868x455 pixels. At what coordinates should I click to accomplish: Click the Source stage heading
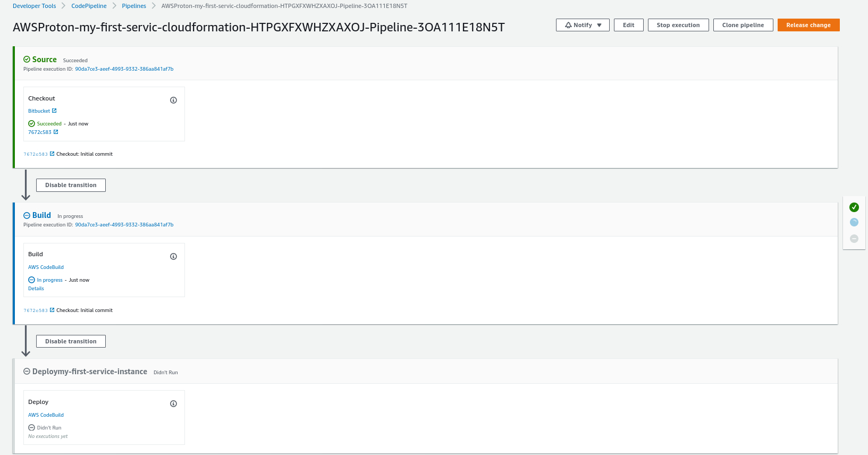pos(44,60)
